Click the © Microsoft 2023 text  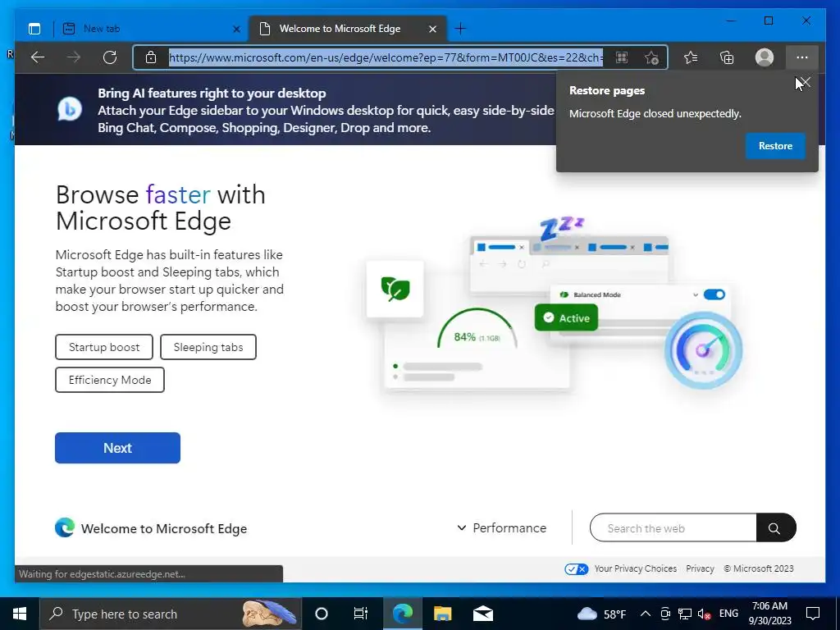pos(759,569)
